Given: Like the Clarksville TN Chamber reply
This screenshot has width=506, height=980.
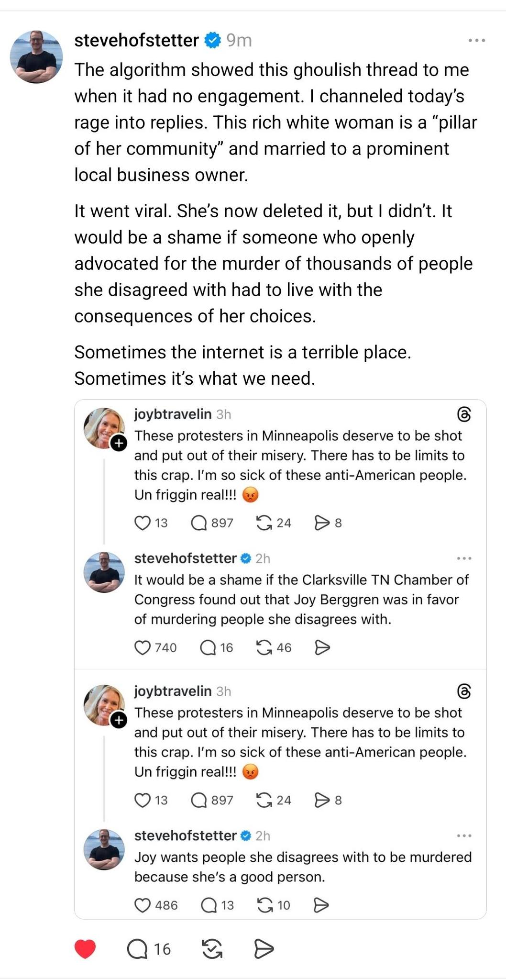Looking at the screenshot, I should (x=143, y=647).
